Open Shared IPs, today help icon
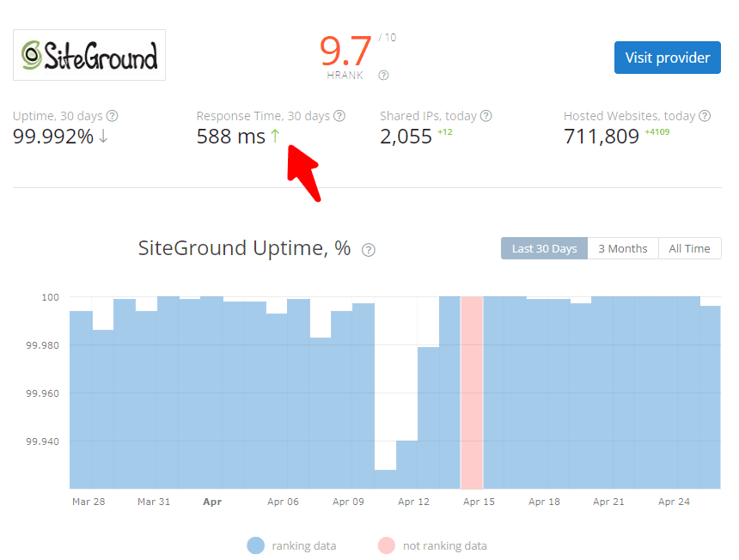The image size is (739, 560). point(486,116)
